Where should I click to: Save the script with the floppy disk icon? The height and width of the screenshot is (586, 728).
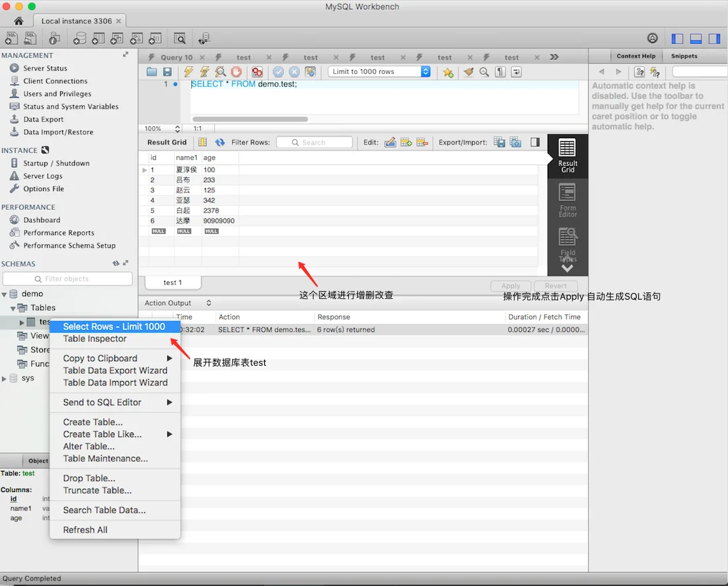(167, 72)
